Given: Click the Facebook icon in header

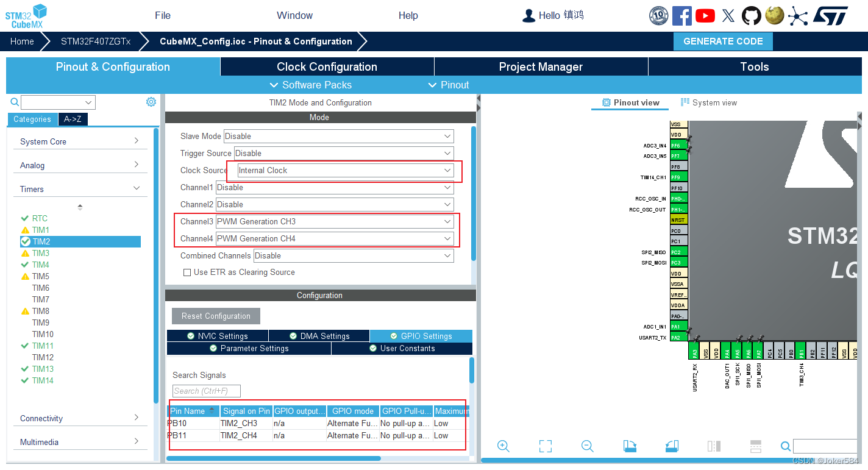Looking at the screenshot, I should [681, 15].
